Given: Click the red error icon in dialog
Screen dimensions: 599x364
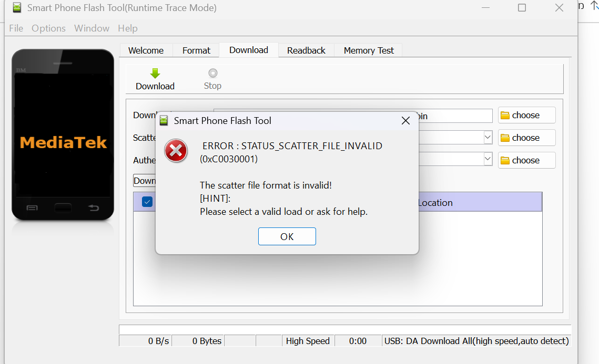Looking at the screenshot, I should point(176,151).
